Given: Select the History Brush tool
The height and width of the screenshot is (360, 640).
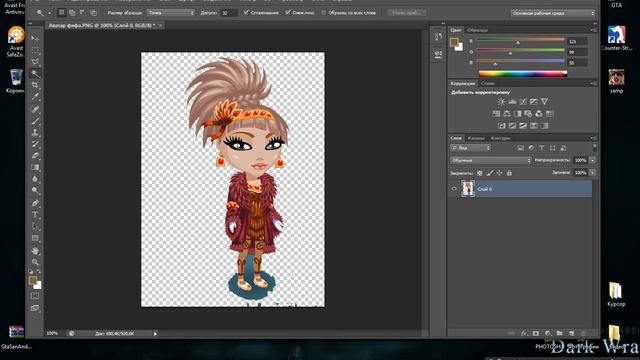Looking at the screenshot, I should [x=36, y=144].
